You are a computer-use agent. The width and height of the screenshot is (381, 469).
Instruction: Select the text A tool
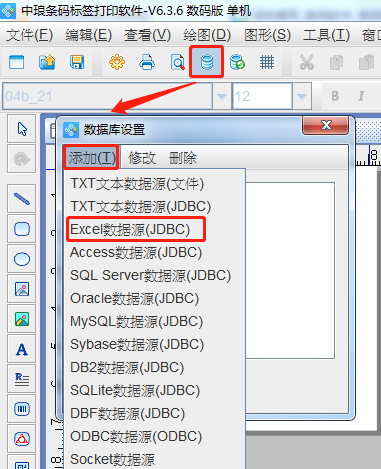[x=22, y=349]
